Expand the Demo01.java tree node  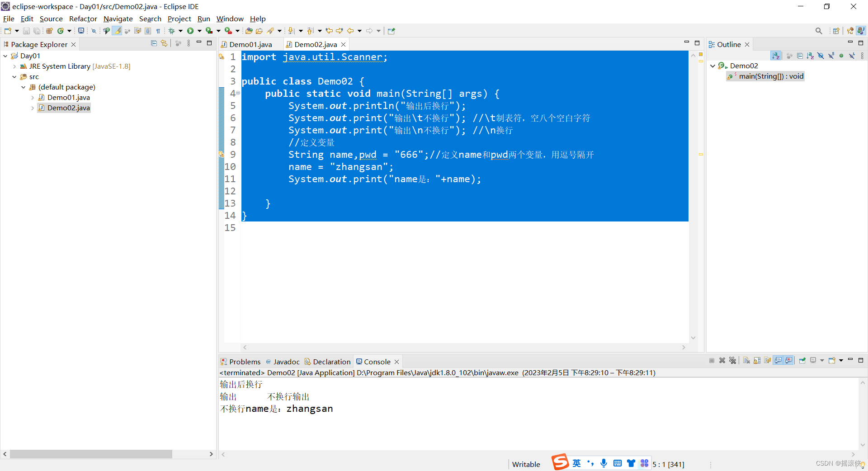[x=33, y=98]
